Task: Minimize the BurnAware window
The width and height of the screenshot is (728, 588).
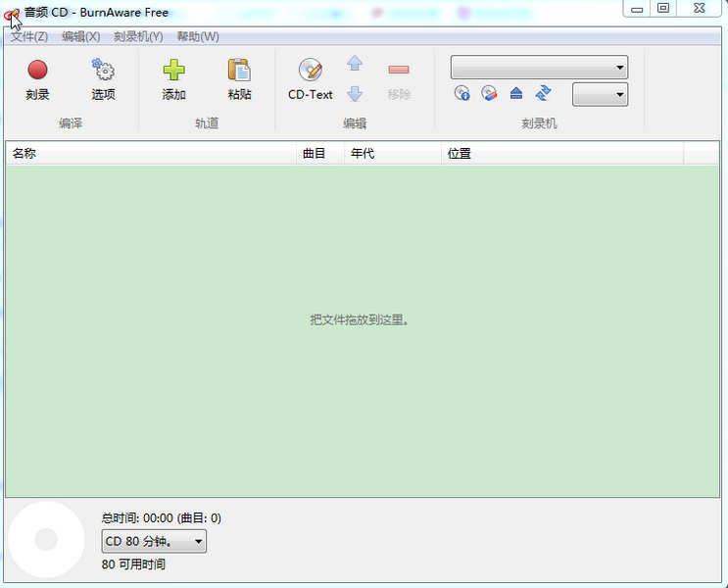Action: [x=637, y=9]
